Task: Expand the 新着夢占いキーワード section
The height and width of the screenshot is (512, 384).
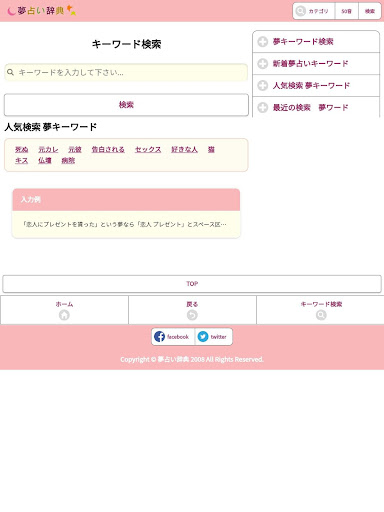Action: (316, 64)
